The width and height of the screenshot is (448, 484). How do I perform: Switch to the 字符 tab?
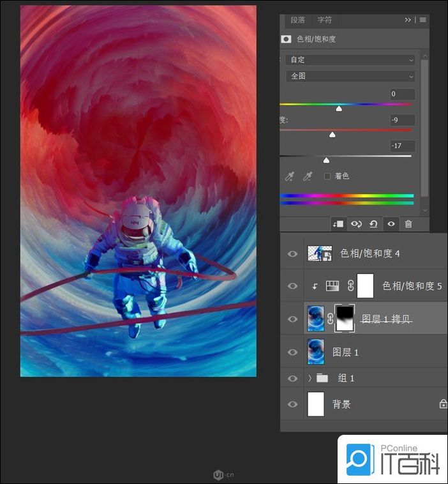(325, 20)
